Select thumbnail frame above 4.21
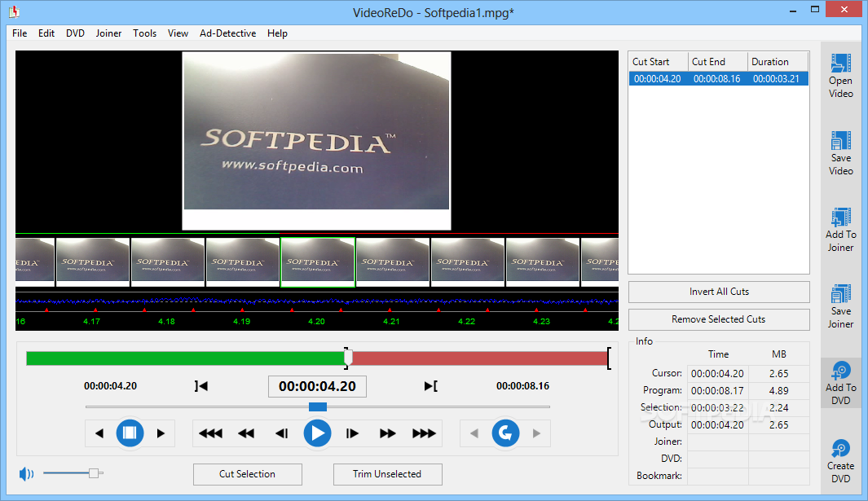The image size is (868, 501). 393,262
